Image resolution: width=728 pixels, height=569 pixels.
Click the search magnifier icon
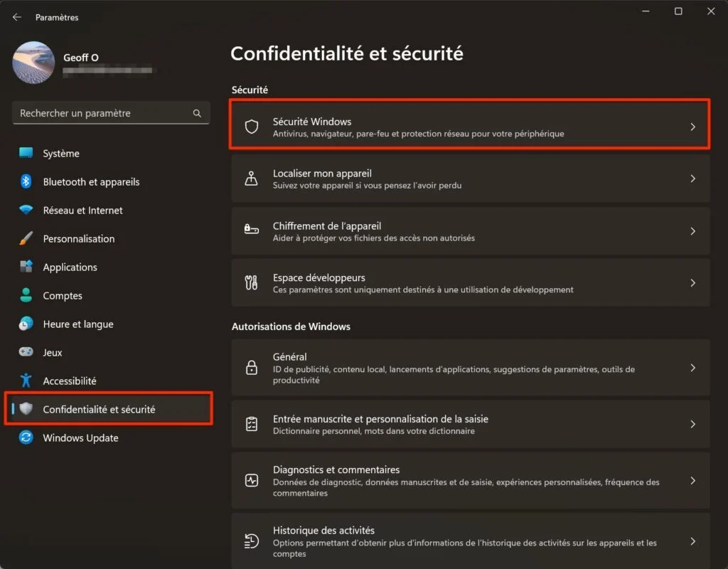pos(197,113)
